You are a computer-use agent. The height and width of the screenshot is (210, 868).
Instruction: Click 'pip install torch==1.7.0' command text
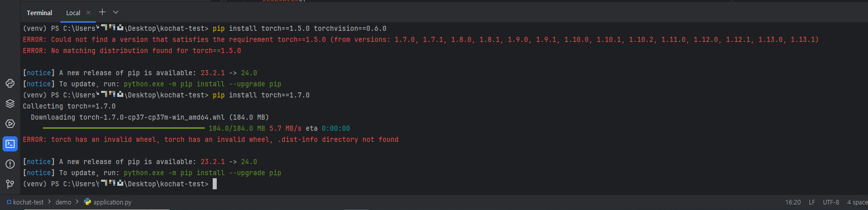tap(261, 95)
